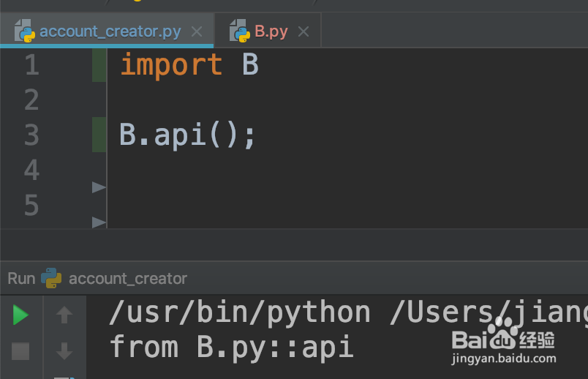
Task: Close the account_creator.py tab
Action: 197,31
